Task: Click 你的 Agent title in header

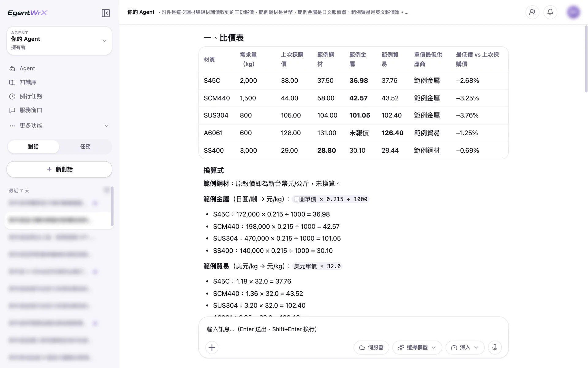Action: click(x=141, y=12)
